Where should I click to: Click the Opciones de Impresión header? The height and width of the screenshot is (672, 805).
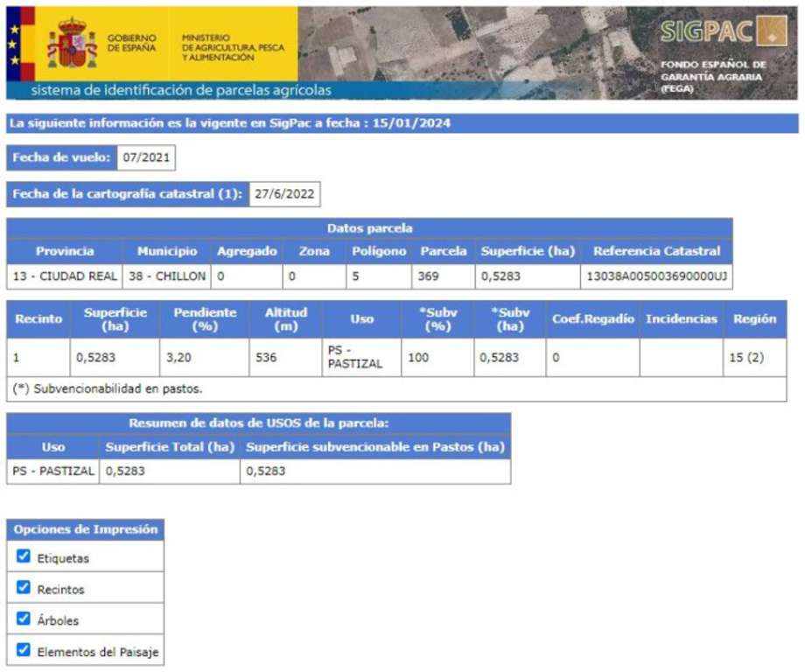(85, 529)
